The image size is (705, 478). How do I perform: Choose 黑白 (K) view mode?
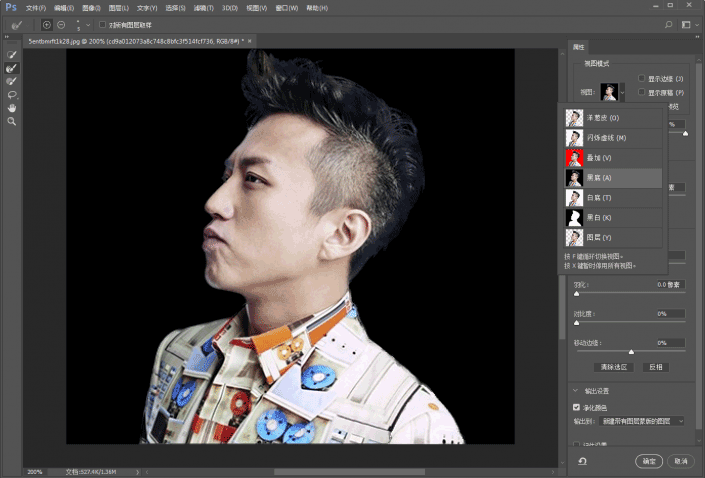coord(613,218)
